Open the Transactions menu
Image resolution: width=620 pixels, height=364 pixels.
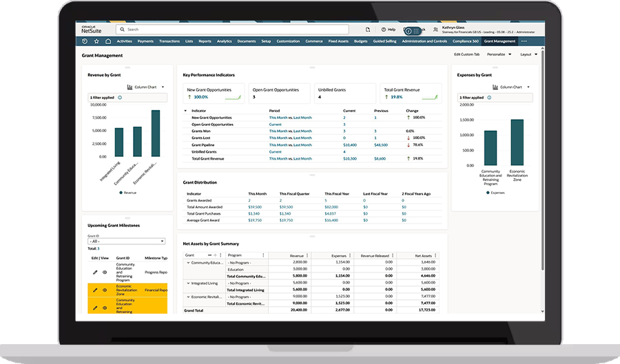[169, 41]
